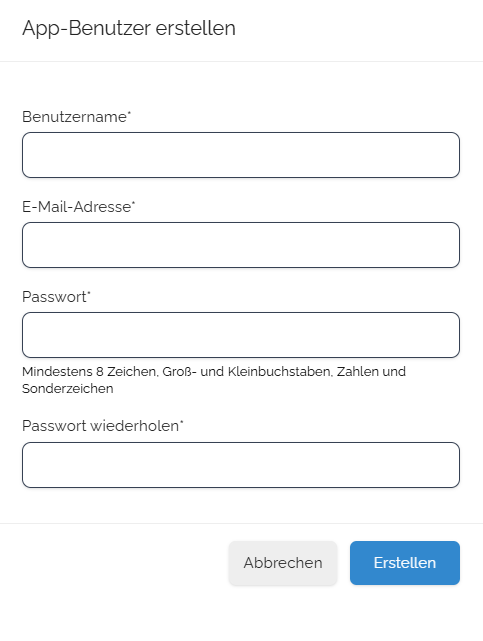Image resolution: width=483 pixels, height=641 pixels.
Task: Click the E-Mail-Adresse field label
Action: pos(76,207)
